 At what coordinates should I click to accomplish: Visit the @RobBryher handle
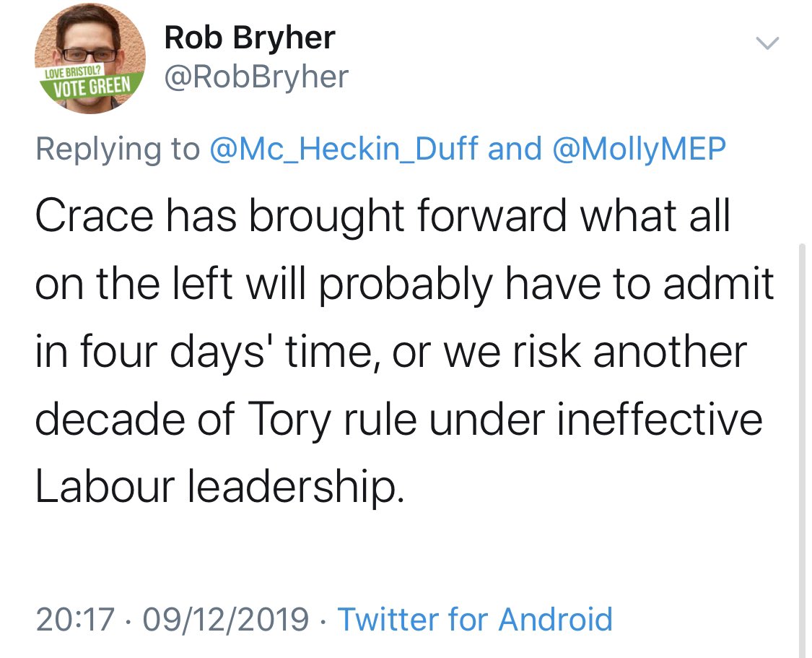point(256,77)
